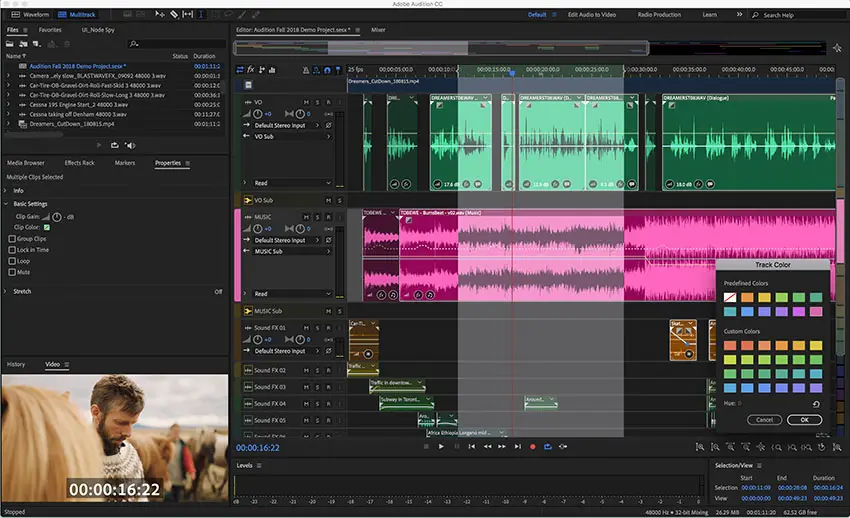
Task: Select the Razor tool
Action: pos(174,15)
